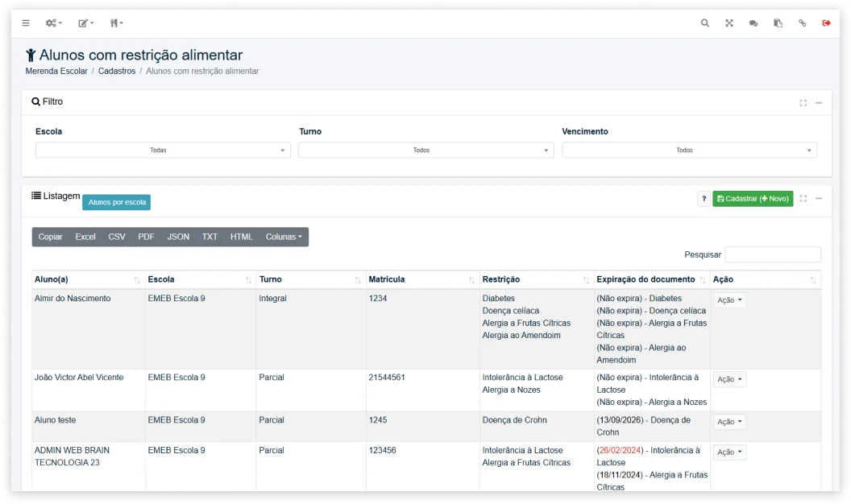Image resolution: width=851 pixels, height=504 pixels.
Task: Copy table with the Copiar button
Action: click(x=51, y=237)
